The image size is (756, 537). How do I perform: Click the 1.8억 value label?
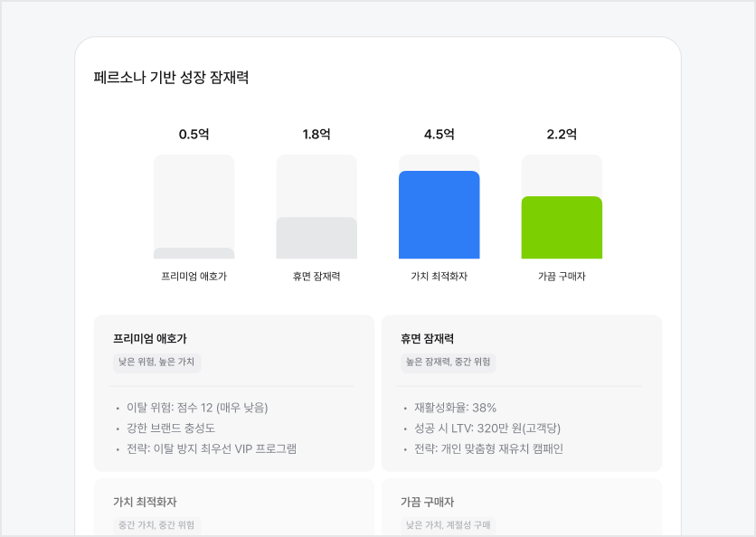pyautogui.click(x=317, y=134)
